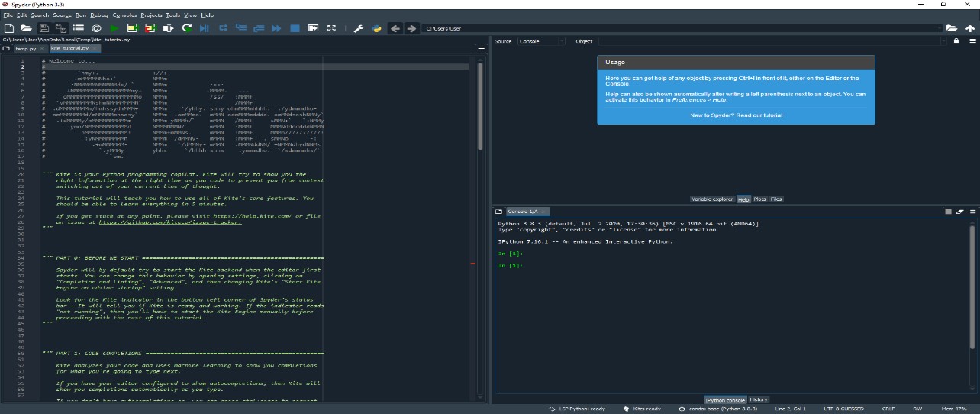This screenshot has height=414, width=980.
Task: Switch to the Variable explorer tab
Action: click(x=711, y=199)
